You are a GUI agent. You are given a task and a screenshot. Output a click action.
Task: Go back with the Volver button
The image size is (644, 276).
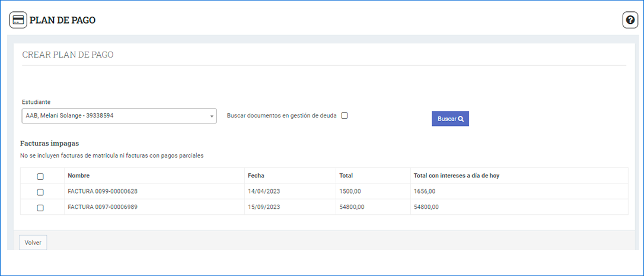[33, 243]
